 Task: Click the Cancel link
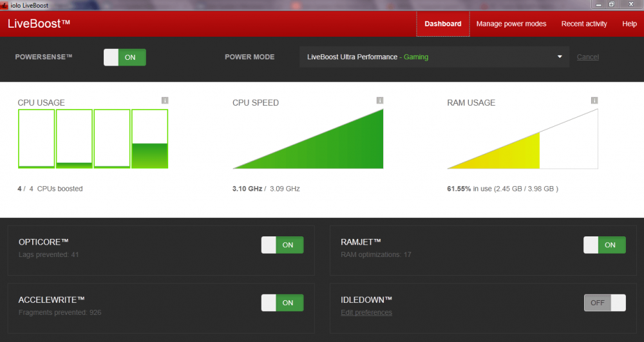coord(588,57)
